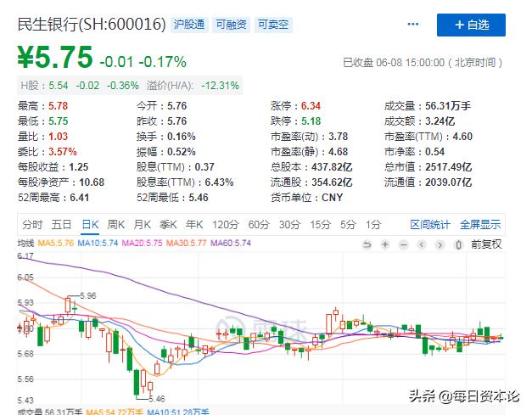Select the 15分 chart tab

point(320,225)
